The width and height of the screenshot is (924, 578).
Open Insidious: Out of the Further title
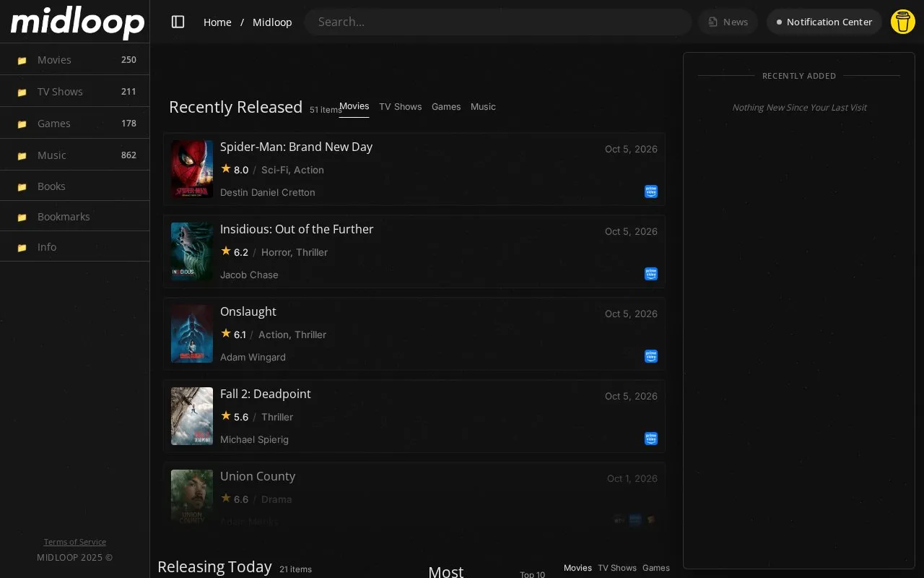[297, 229]
